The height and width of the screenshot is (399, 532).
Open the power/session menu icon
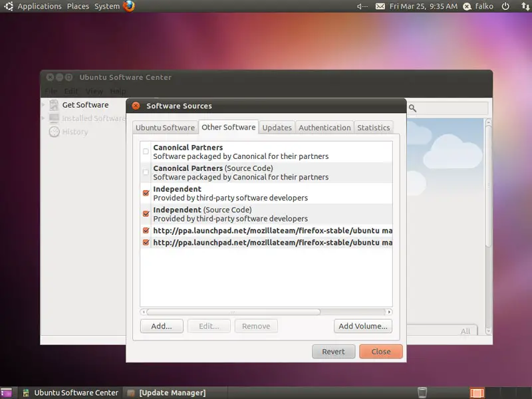coord(505,6)
